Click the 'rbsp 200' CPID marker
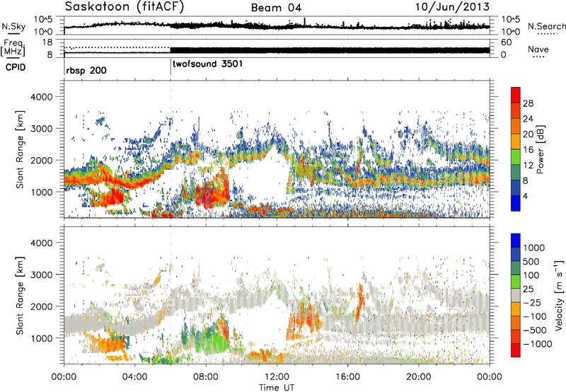The height and width of the screenshot is (392, 566). (86, 70)
